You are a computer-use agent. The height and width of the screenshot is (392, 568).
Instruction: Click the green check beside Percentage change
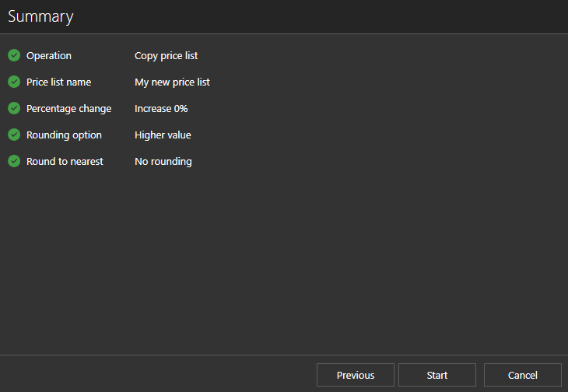click(x=14, y=108)
